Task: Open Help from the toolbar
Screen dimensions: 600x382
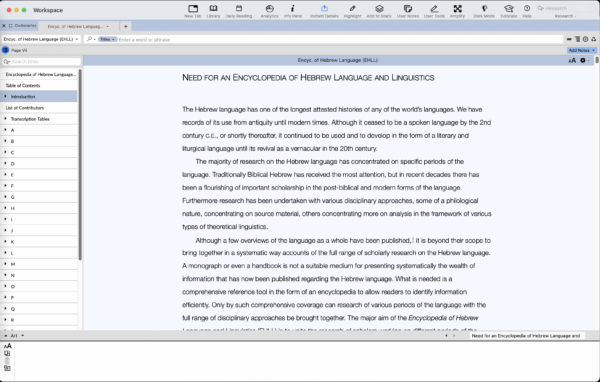Action: pyautogui.click(x=527, y=11)
